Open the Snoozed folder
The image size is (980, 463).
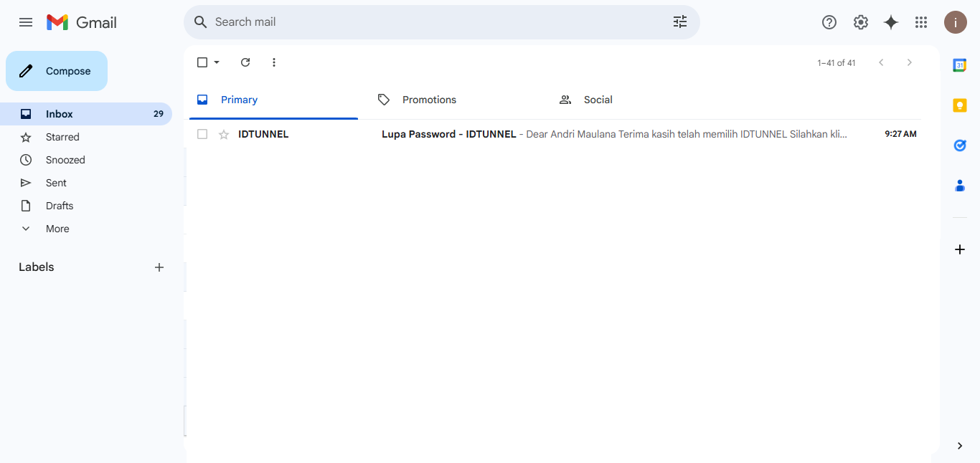86,160
